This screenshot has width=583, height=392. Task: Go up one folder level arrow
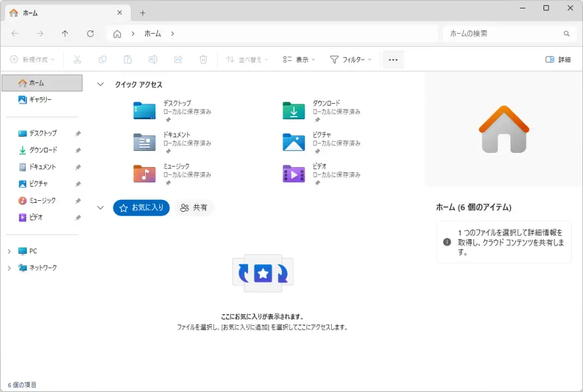[65, 34]
